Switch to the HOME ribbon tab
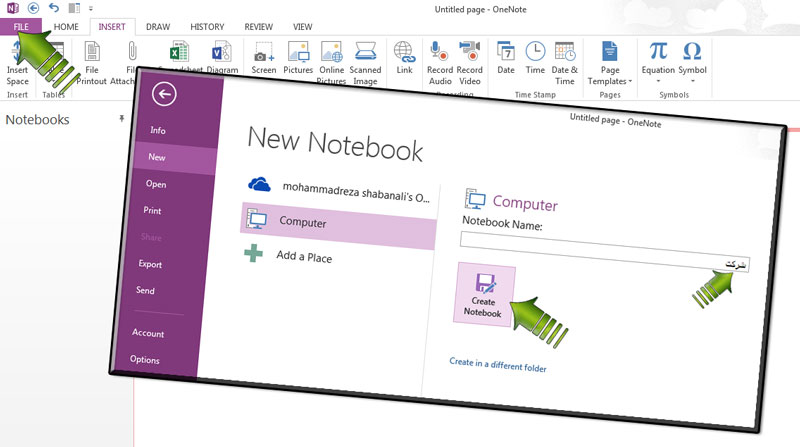The height and width of the screenshot is (447, 800). pyautogui.click(x=66, y=27)
